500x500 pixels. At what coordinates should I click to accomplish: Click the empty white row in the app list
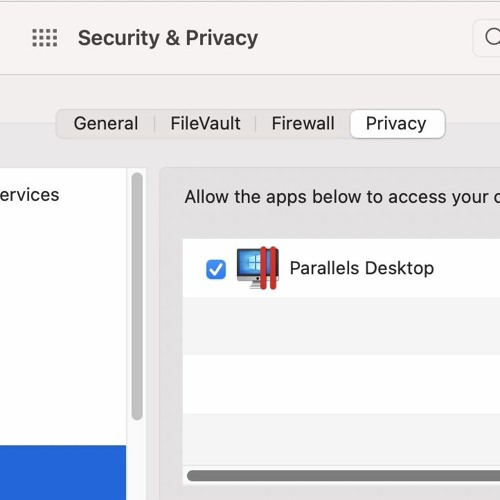click(341, 384)
